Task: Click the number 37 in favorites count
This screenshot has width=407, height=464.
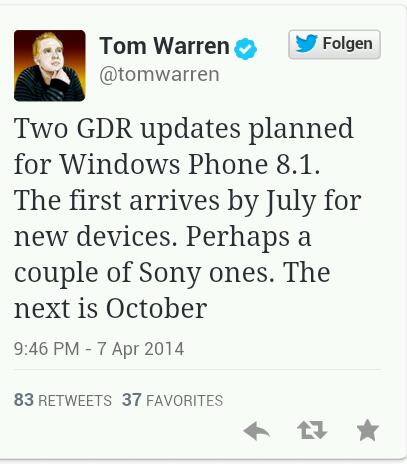Action: [x=132, y=400]
